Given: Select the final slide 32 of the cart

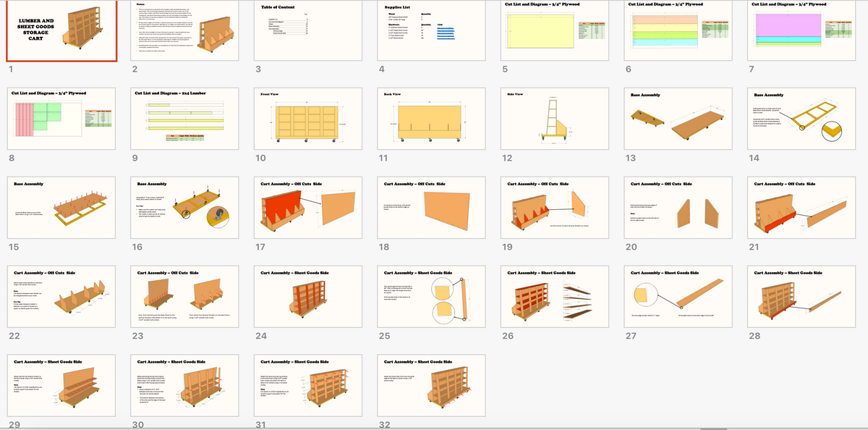Looking at the screenshot, I should [431, 385].
